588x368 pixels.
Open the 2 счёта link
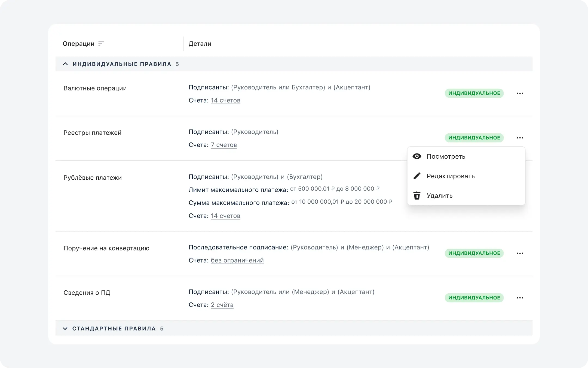(x=222, y=305)
